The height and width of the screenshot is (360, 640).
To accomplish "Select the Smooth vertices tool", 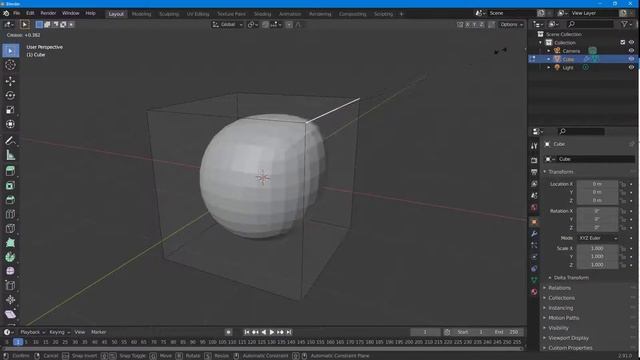I will click(x=10, y=271).
